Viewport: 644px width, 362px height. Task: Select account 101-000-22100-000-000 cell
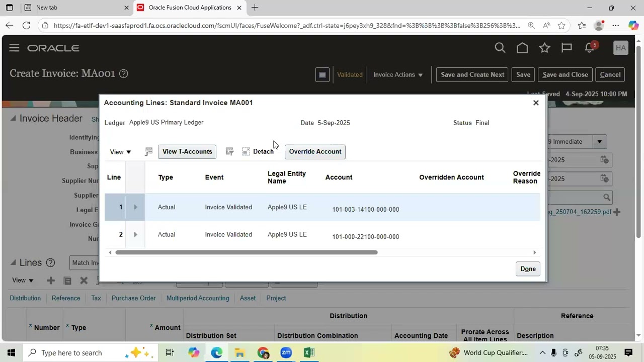coord(366,237)
